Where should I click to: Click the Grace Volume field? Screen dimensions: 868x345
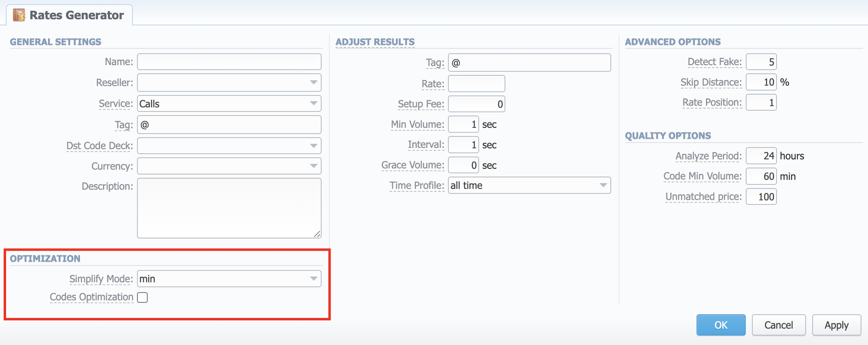point(463,165)
